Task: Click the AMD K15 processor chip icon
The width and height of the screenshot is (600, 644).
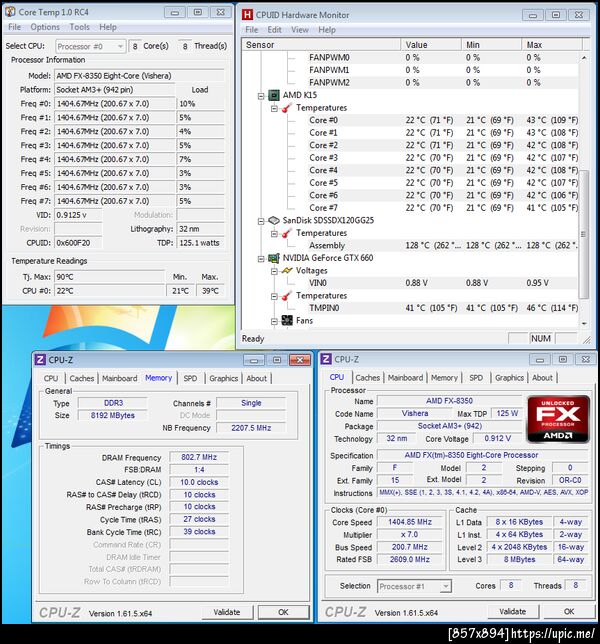Action: [274, 95]
